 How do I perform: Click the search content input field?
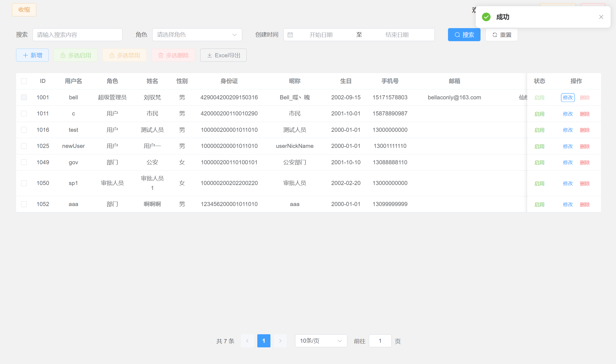pos(77,35)
